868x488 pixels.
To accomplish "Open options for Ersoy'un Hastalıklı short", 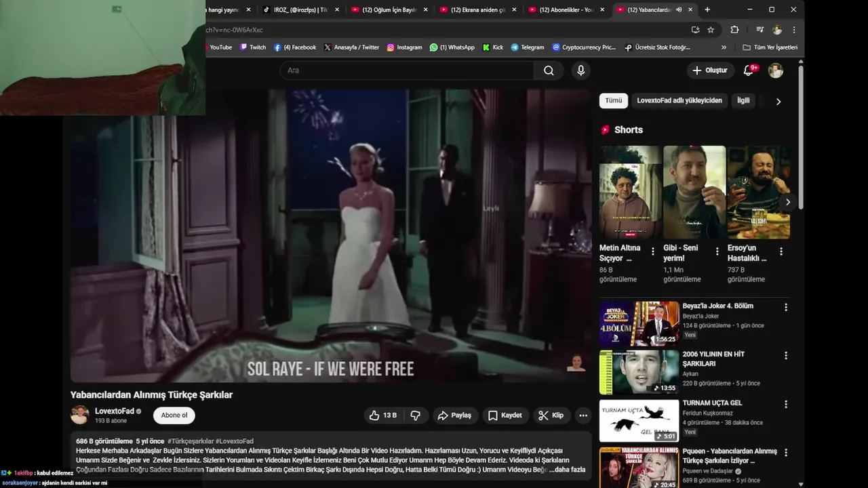I will (781, 251).
